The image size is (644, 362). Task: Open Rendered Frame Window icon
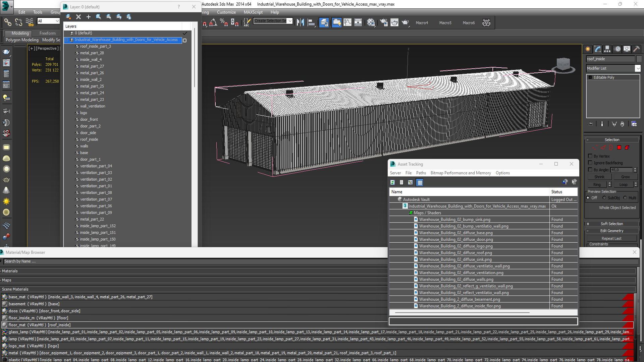tap(394, 22)
